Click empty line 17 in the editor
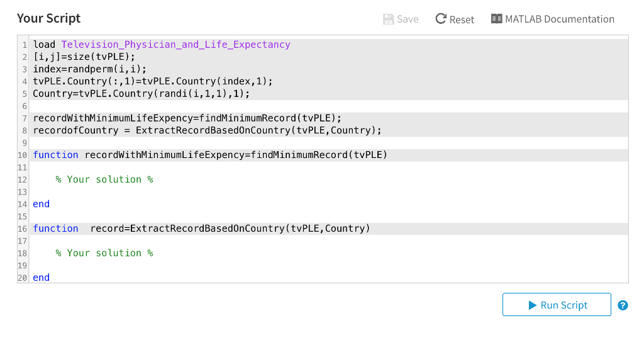 click(328, 241)
